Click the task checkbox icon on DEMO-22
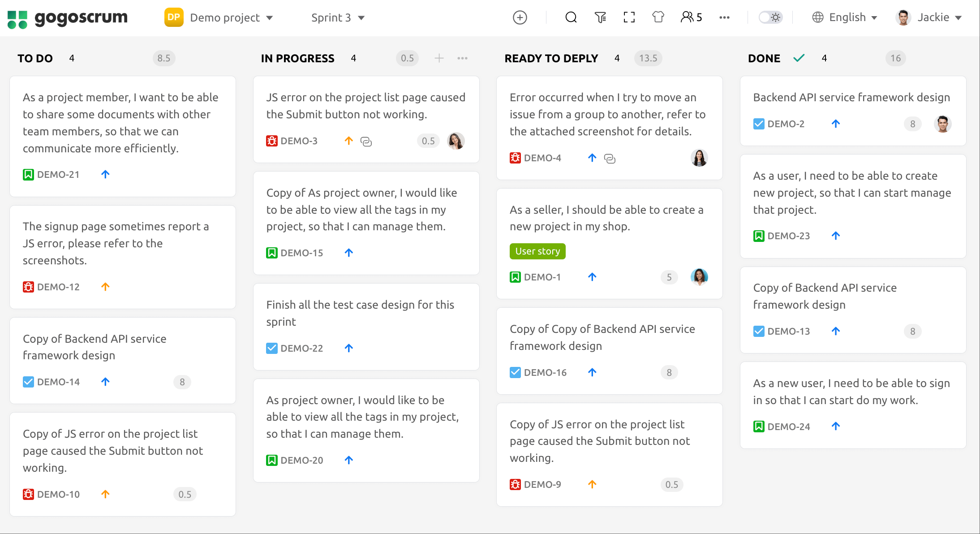 271,348
